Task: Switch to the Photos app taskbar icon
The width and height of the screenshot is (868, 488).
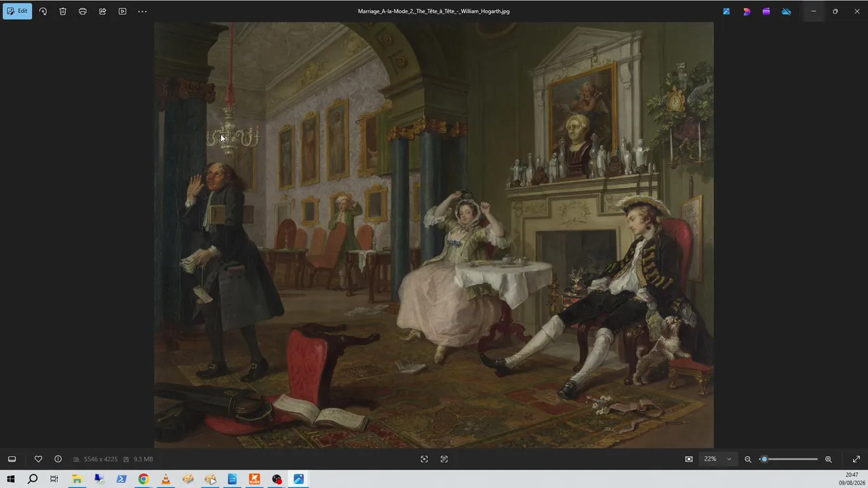Action: (x=298, y=479)
